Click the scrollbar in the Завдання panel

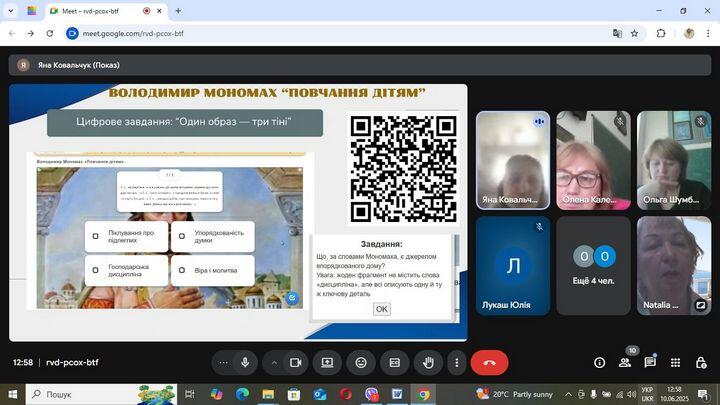click(x=456, y=250)
